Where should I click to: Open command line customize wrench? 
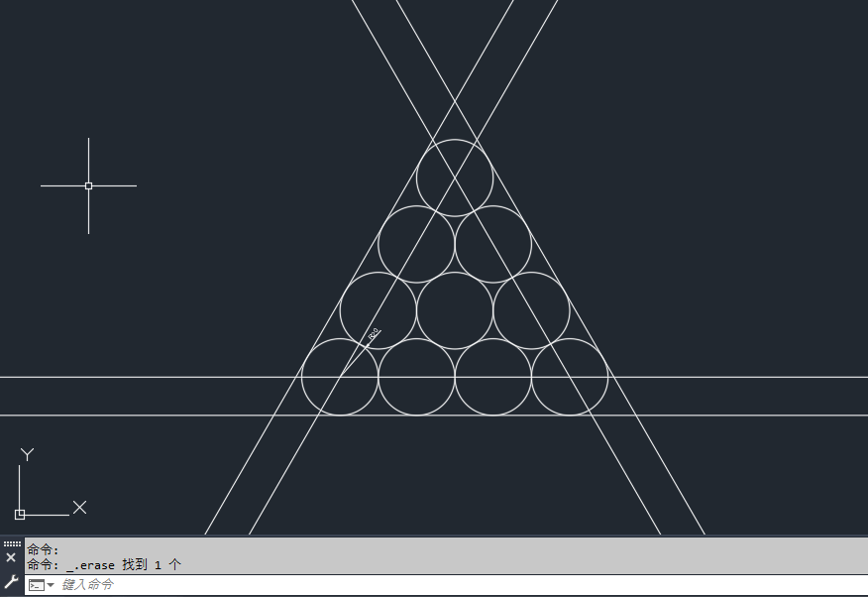click(x=11, y=582)
